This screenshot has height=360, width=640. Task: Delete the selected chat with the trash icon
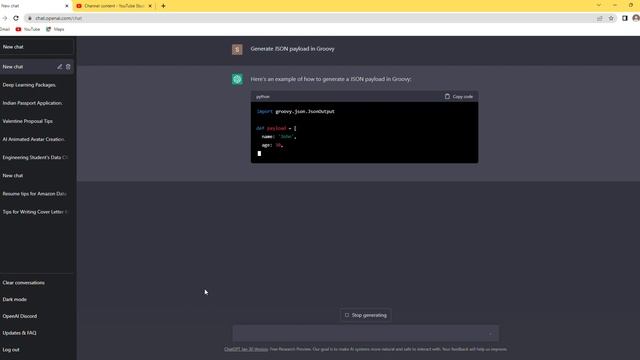(x=68, y=67)
